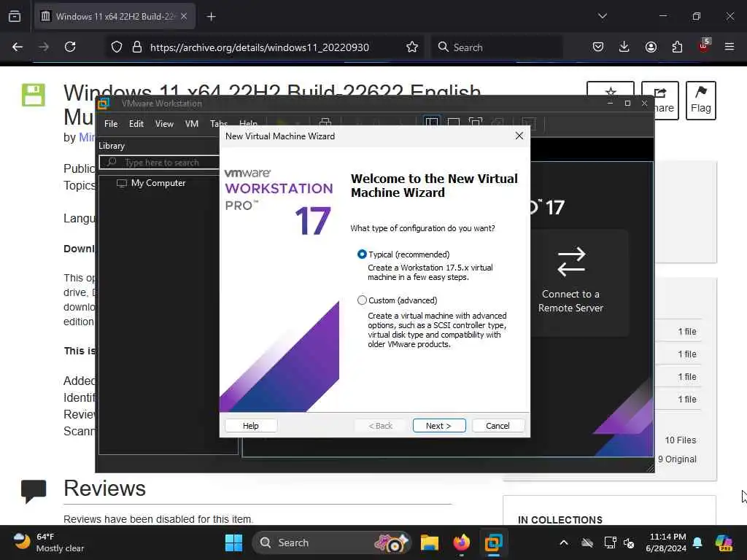Click the Next > button in the wizard
This screenshot has height=560, width=747.
point(438,426)
